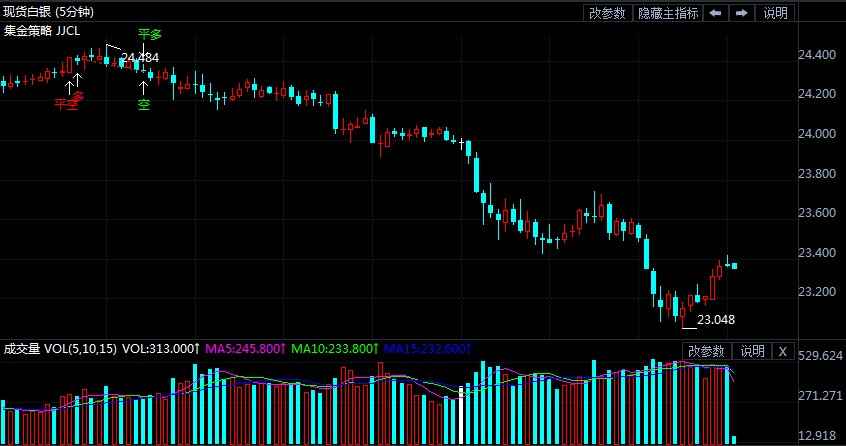Click the 成交量 VOL(5,10,15) indicator label

coord(59,350)
